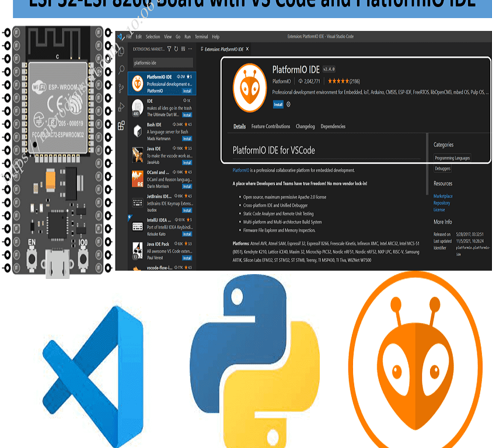This screenshot has height=448, width=496.
Task: Open the Explorer icon in the Activity Bar
Action: 121,51
